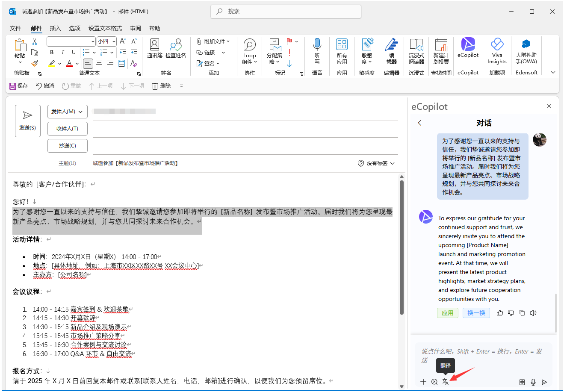Open the Address Book (通讯簿)
Screen dimensions: 564x392
154,48
